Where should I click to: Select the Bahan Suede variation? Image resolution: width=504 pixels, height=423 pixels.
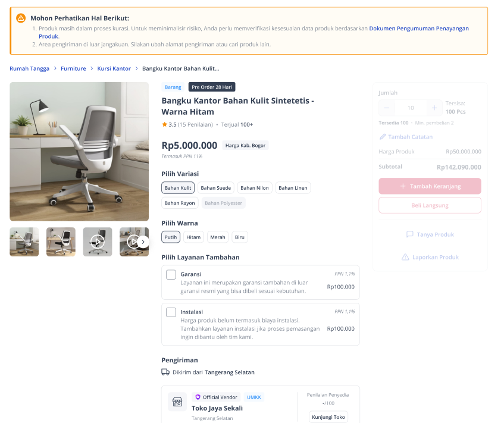(x=215, y=188)
